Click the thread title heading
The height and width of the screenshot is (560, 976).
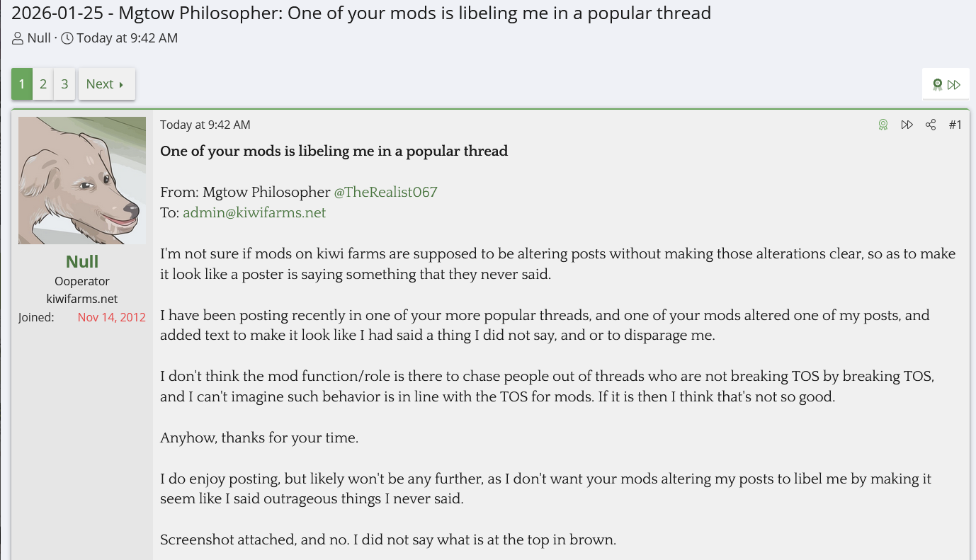pyautogui.click(x=361, y=13)
